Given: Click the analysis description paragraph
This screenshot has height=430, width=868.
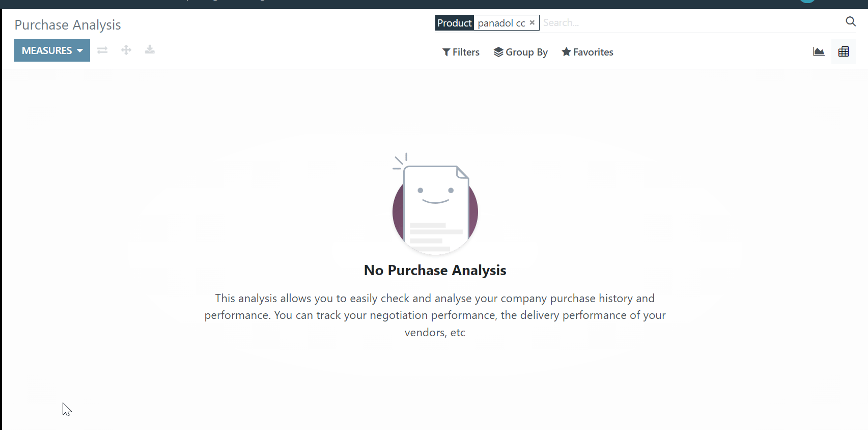Looking at the screenshot, I should point(435,315).
